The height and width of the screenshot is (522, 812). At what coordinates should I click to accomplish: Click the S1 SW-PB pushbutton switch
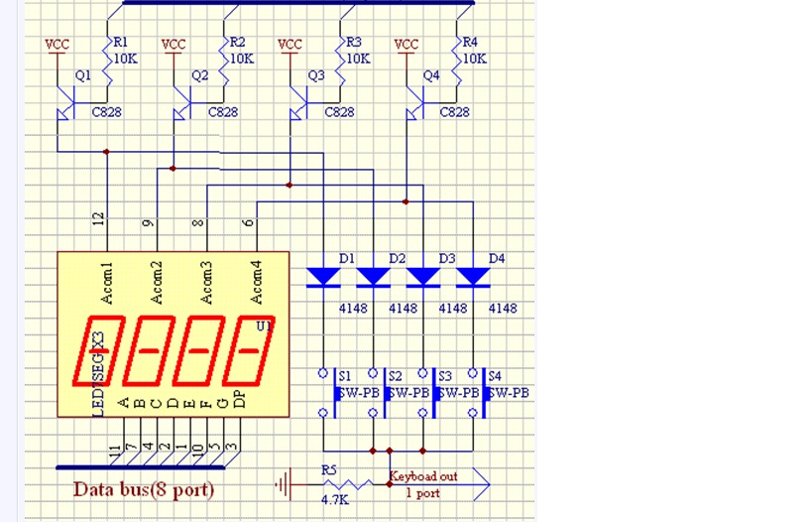tap(328, 393)
